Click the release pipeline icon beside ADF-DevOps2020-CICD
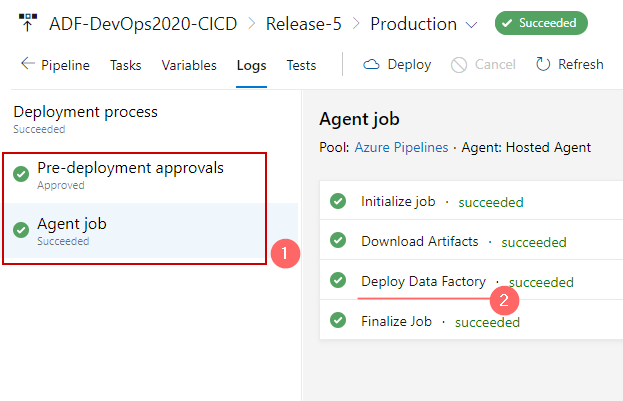Screen dimensions: 623x401 click(28, 22)
